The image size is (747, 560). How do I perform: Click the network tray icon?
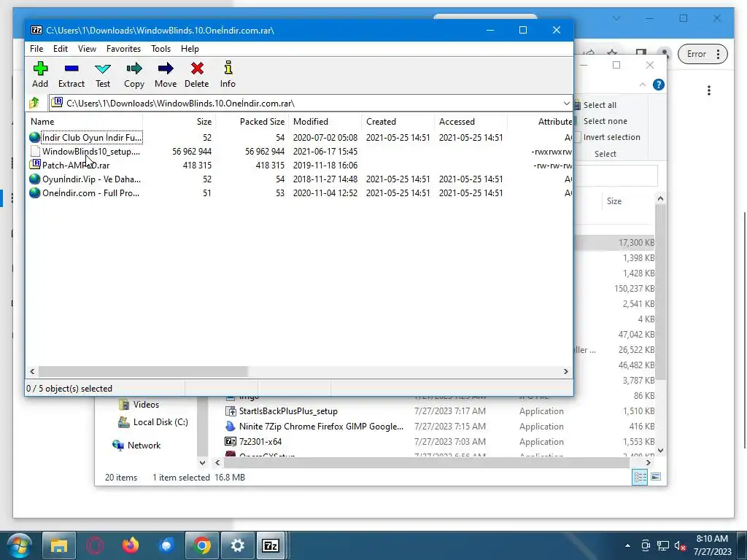662,545
